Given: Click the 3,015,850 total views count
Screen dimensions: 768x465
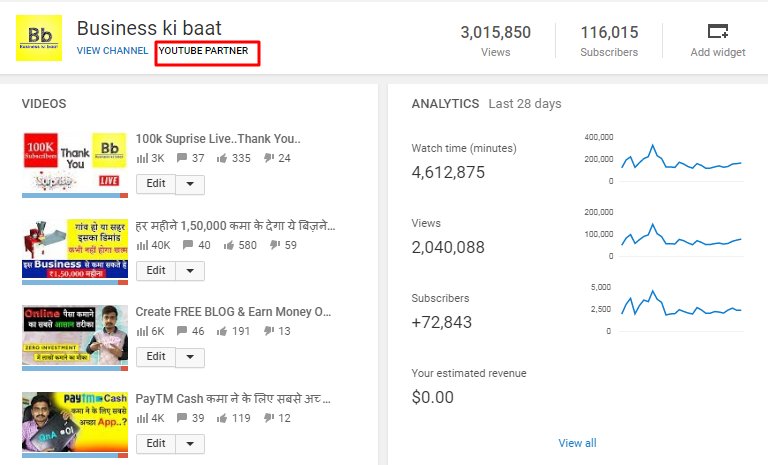Looking at the screenshot, I should click(x=495, y=32).
